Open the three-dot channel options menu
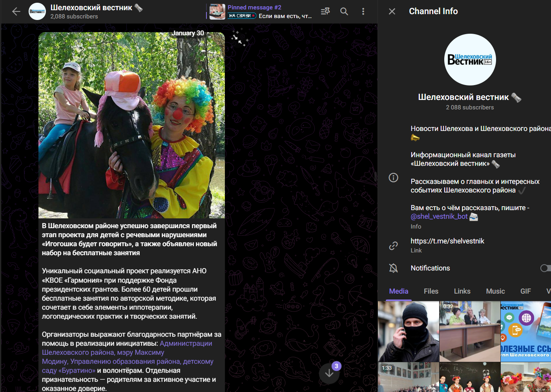Viewport: 551px width, 392px height. click(363, 11)
